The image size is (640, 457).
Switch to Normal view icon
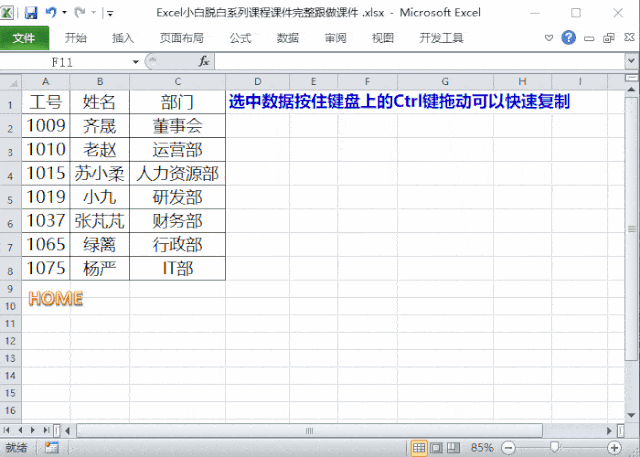[419, 448]
